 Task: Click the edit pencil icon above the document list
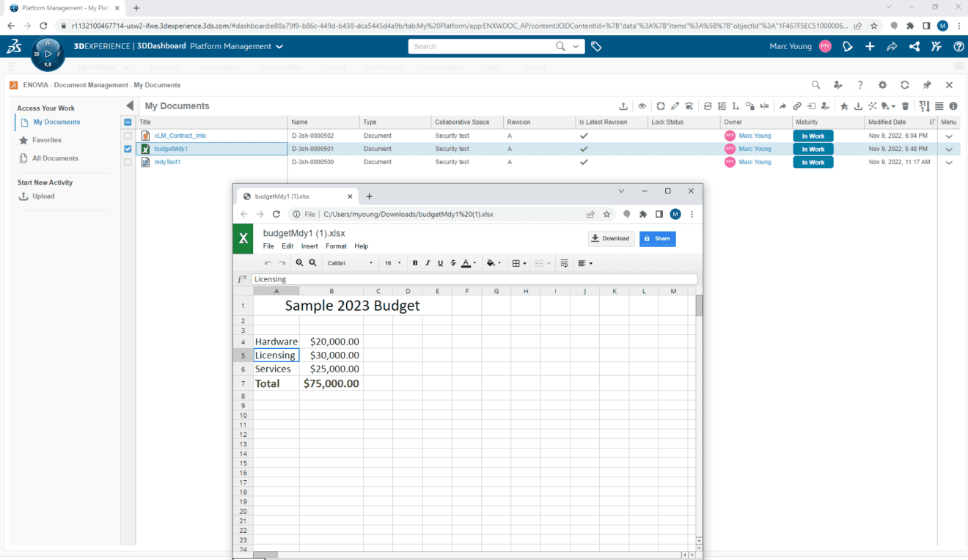tap(674, 106)
